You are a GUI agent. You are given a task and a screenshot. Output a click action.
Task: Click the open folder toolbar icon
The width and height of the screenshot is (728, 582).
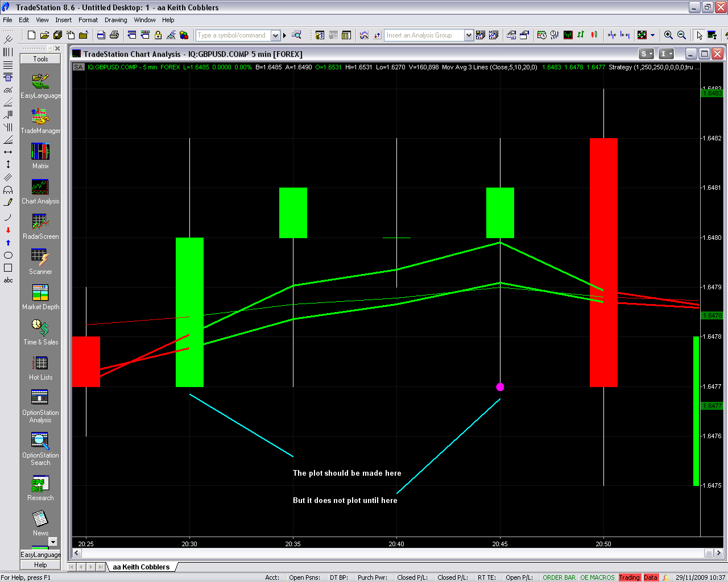click(44, 35)
